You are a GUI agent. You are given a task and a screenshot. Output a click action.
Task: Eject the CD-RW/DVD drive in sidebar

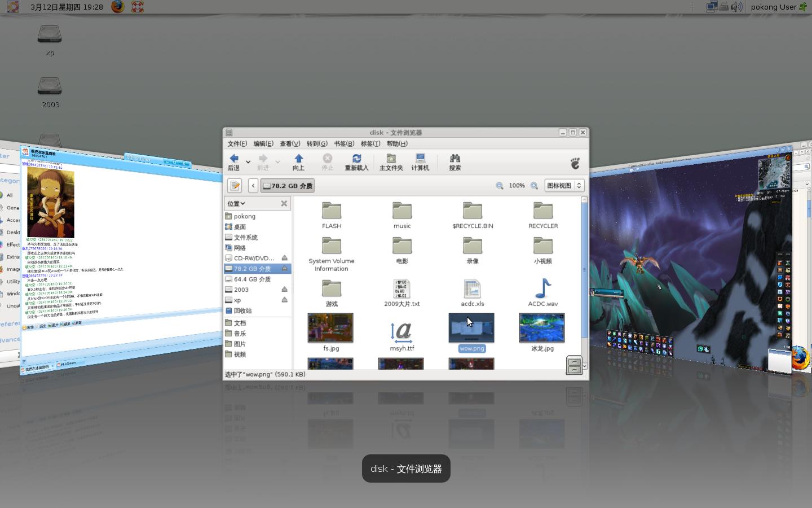[284, 258]
